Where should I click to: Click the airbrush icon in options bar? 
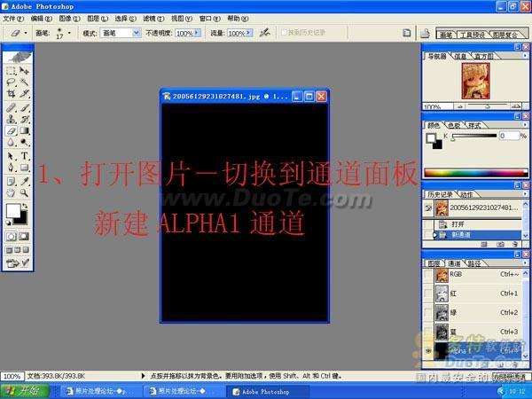[x=264, y=33]
